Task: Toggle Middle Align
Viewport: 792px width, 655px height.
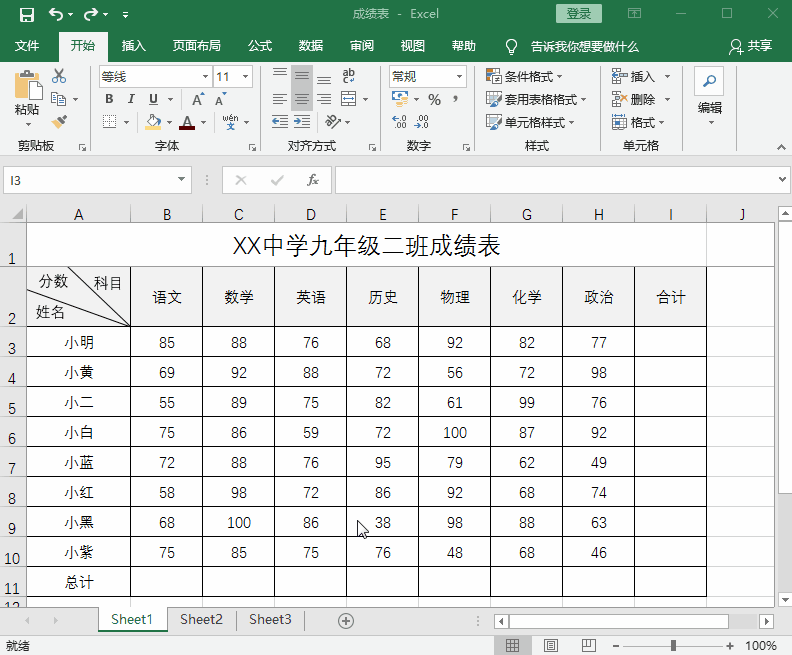Action: [x=302, y=76]
